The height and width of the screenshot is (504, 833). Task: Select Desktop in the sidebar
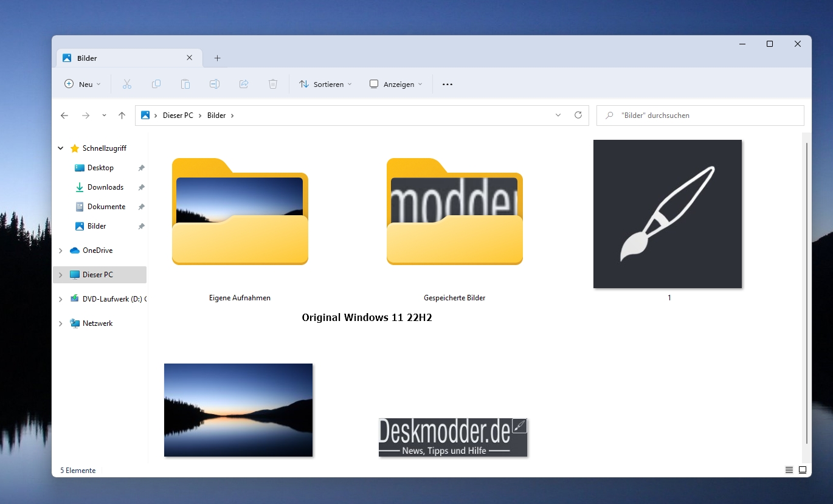[x=100, y=168]
